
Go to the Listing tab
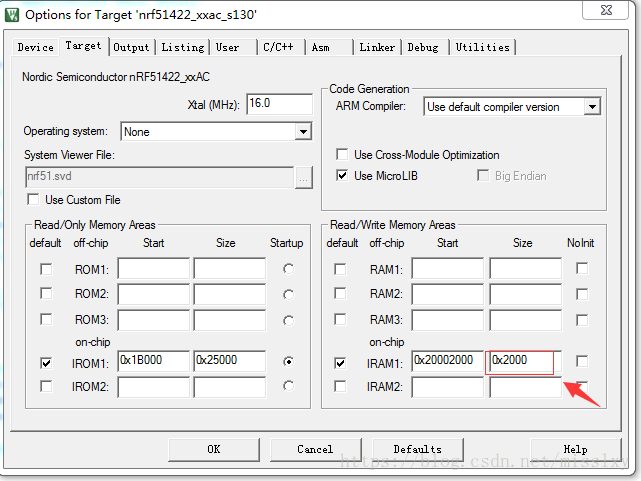coord(183,47)
